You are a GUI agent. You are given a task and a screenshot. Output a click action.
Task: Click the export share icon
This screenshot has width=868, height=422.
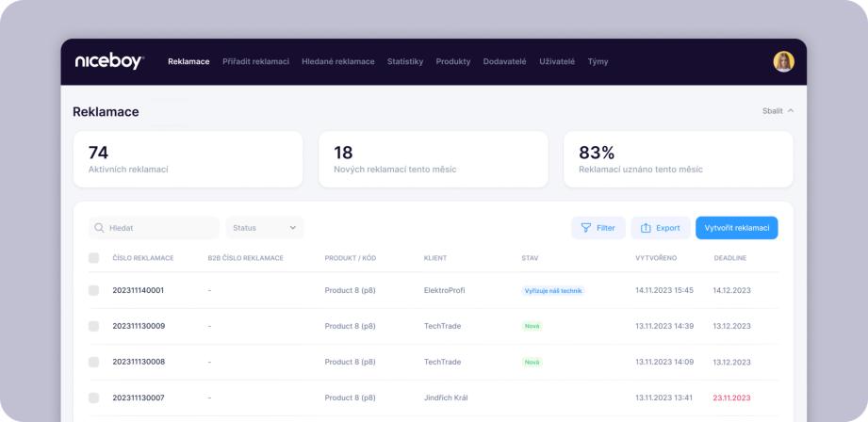[x=646, y=228]
